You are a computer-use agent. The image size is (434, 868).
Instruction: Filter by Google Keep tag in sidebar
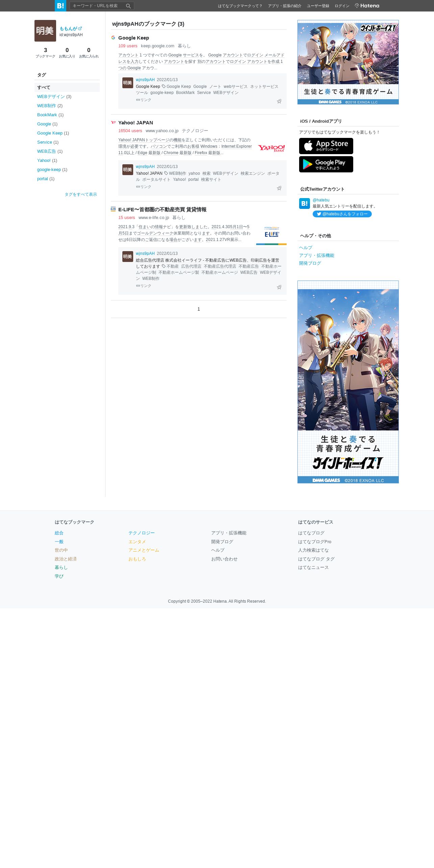(50, 133)
